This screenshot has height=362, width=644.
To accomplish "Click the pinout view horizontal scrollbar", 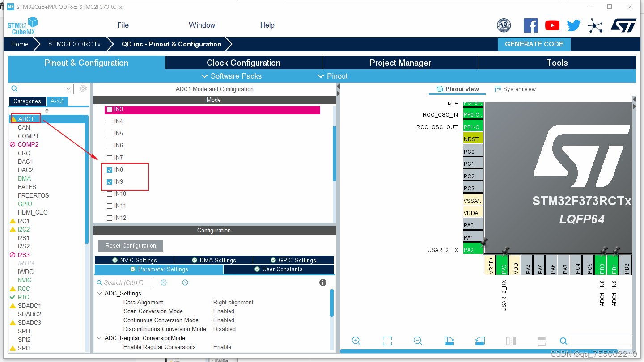I will [x=479, y=351].
